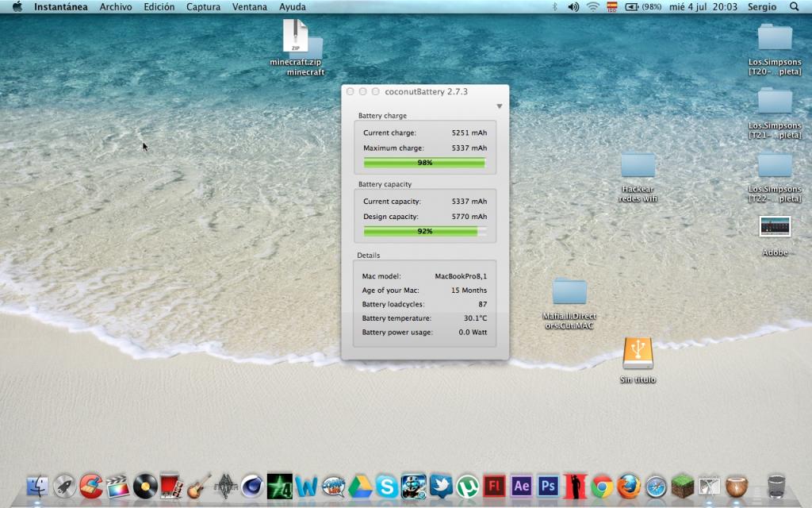Viewport: 812px width, 508px height.
Task: Open battery status menu showing 98%
Action: 644,6
